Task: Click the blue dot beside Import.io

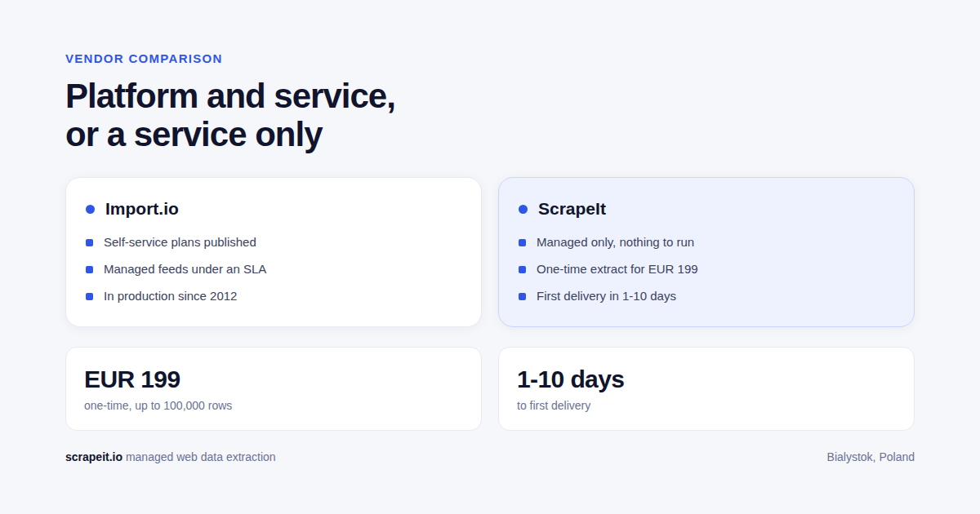Action: 90,210
